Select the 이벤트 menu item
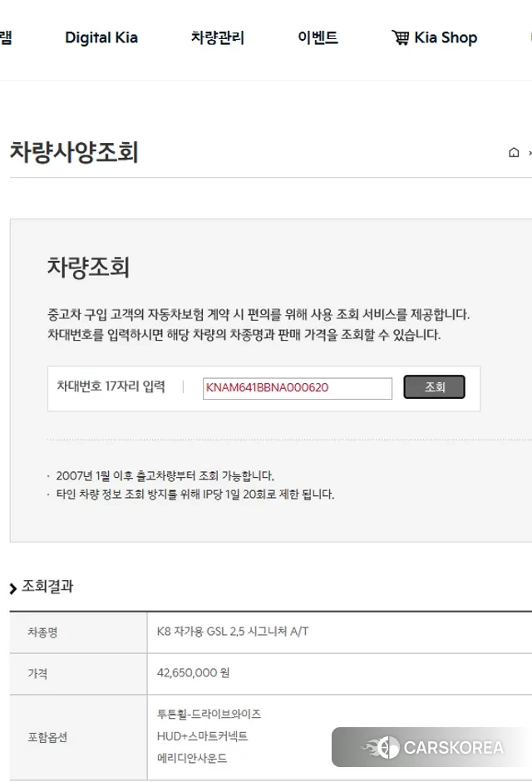This screenshot has height=782, width=532. 318,37
